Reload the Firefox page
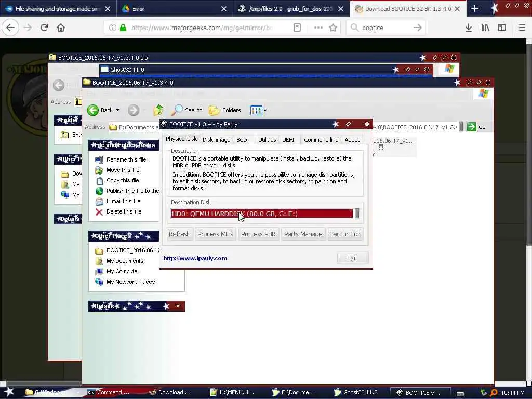The height and width of the screenshot is (399, 532). click(44, 28)
